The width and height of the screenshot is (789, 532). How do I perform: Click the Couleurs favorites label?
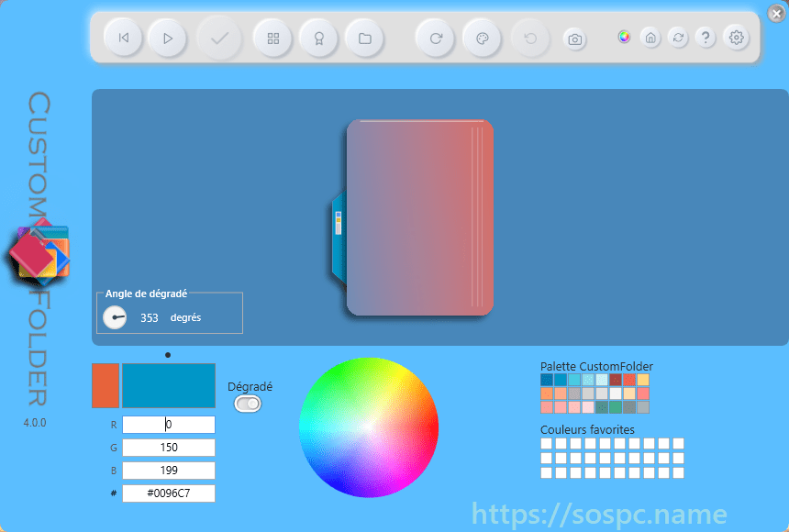[587, 430]
